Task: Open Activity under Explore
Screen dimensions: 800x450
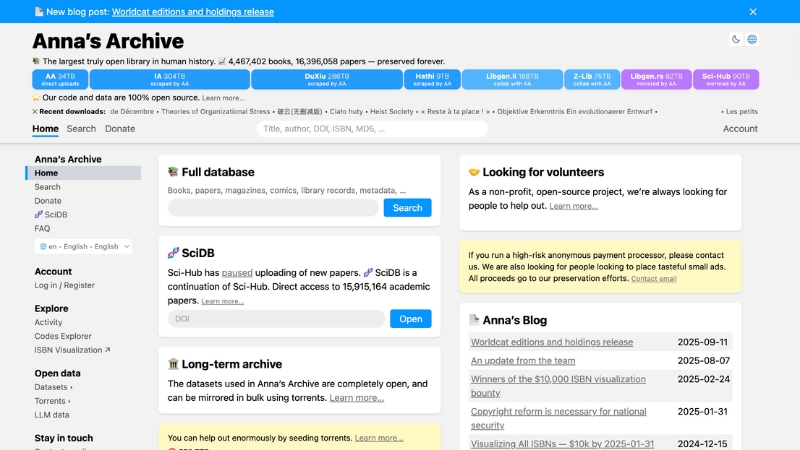Action: click(48, 322)
